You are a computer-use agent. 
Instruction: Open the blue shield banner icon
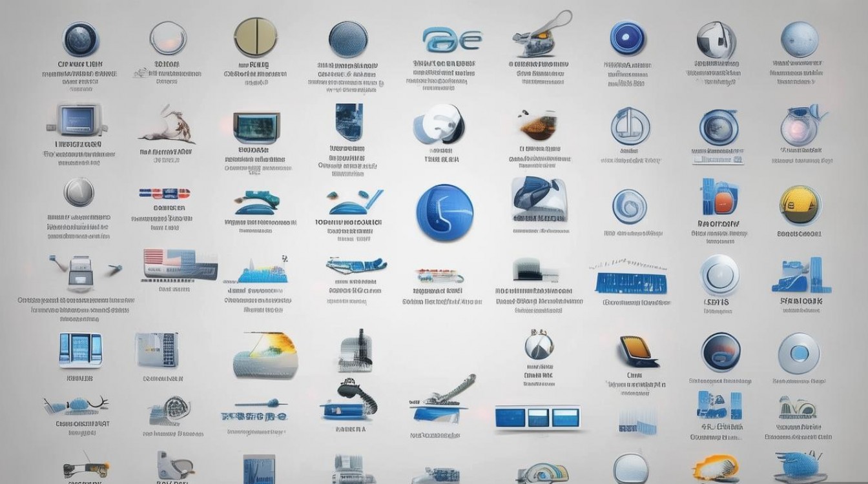tap(349, 122)
